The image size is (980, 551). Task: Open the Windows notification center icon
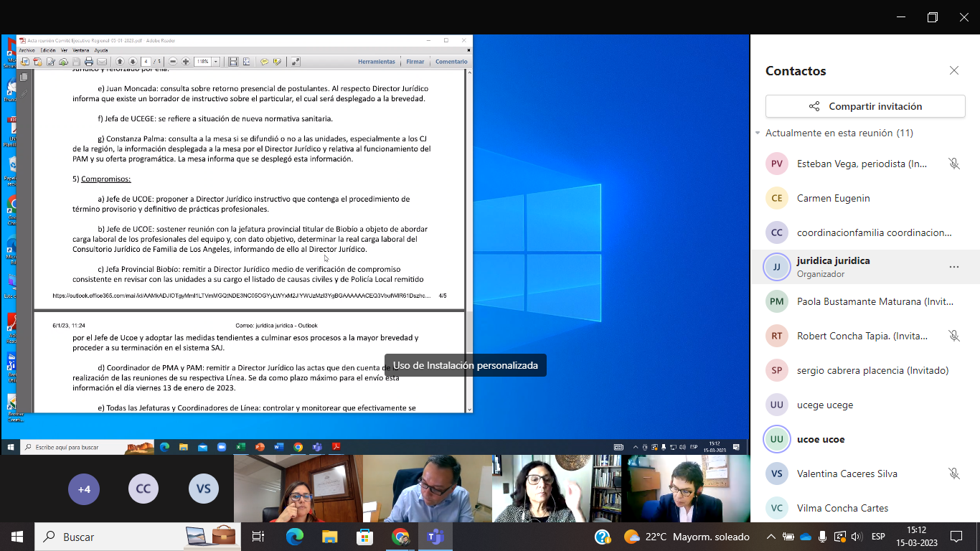[x=956, y=537]
